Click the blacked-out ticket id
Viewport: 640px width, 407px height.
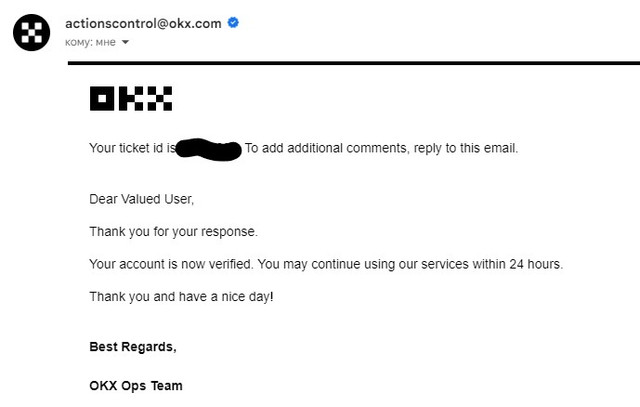click(209, 149)
